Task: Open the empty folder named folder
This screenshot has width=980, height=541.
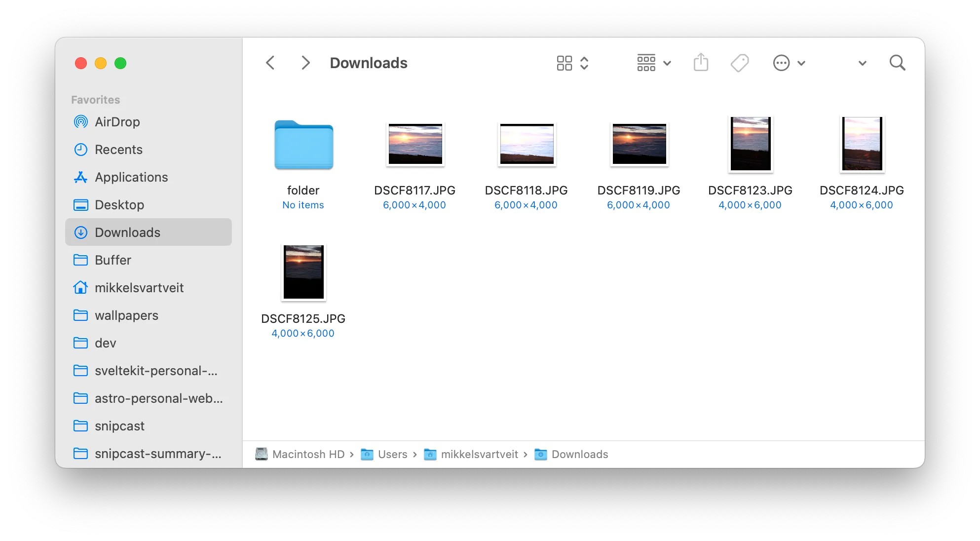Action: [x=303, y=144]
